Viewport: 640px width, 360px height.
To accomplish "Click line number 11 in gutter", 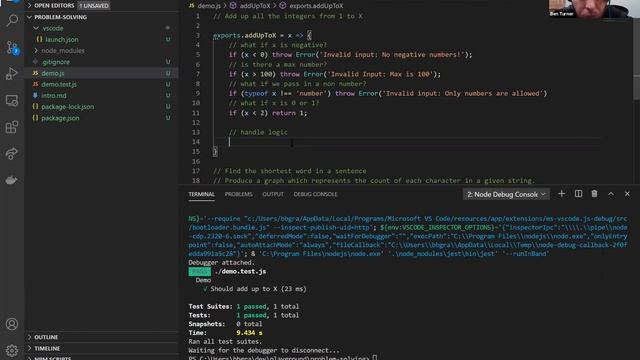I will point(196,113).
